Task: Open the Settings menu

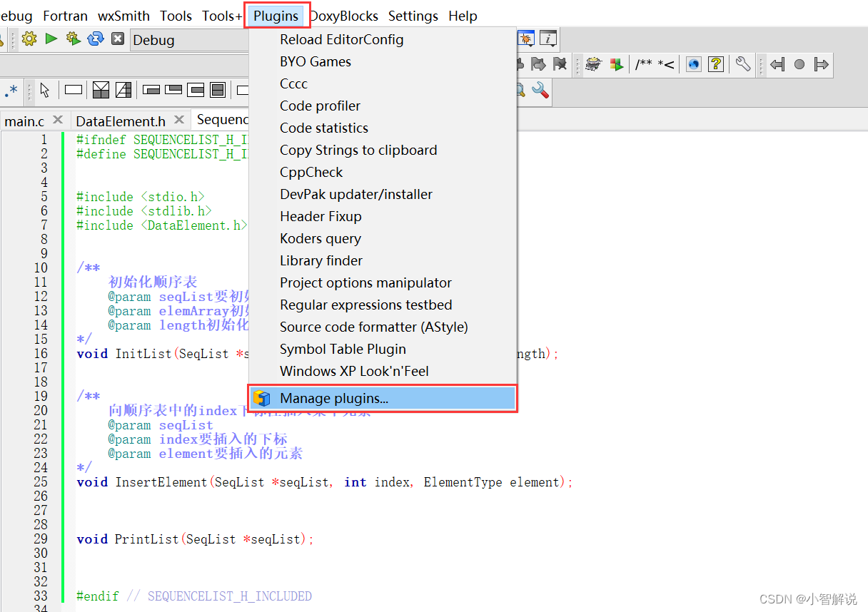Action: [413, 16]
